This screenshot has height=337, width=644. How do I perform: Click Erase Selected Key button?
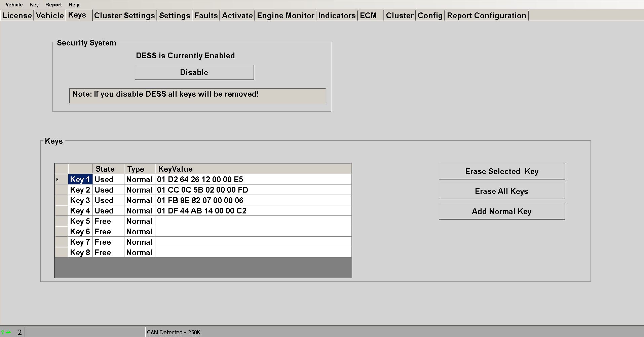[x=502, y=171]
